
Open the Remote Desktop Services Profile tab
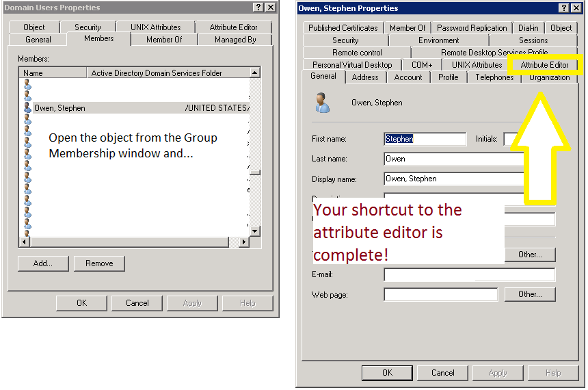[494, 53]
